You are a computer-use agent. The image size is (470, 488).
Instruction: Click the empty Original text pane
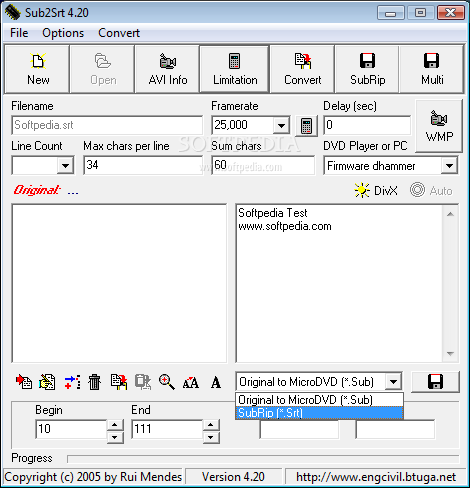point(119,283)
